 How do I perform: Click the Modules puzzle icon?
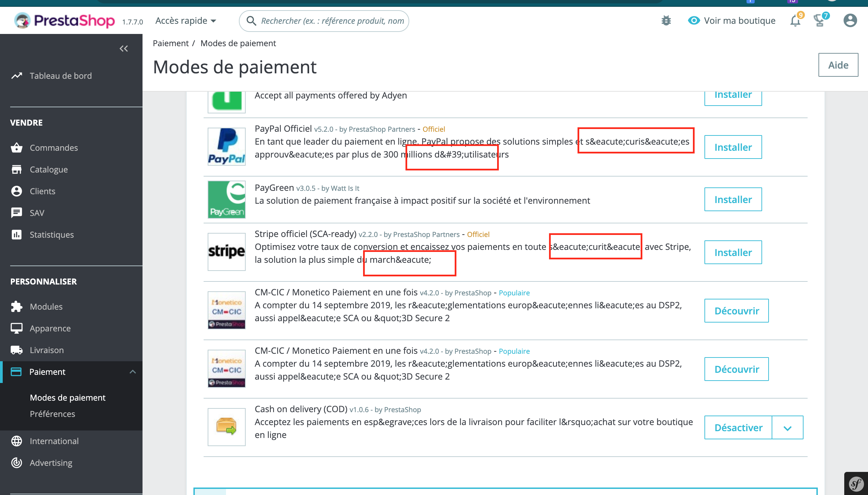coord(17,306)
